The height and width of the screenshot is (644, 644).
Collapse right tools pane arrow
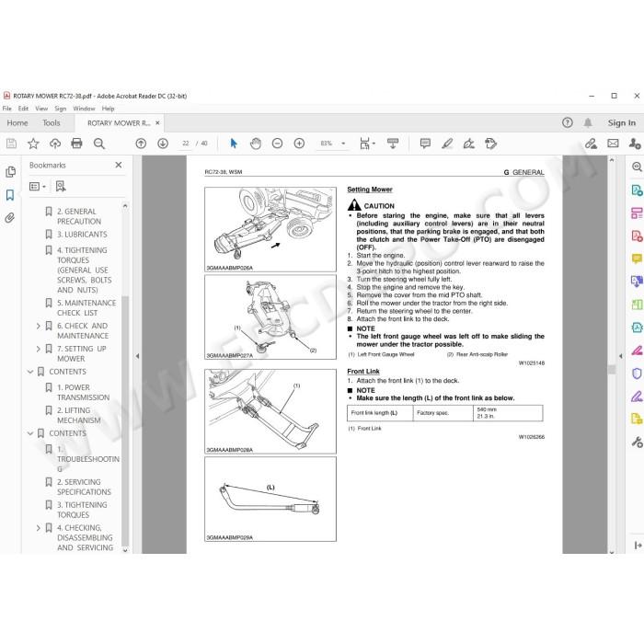click(x=621, y=356)
